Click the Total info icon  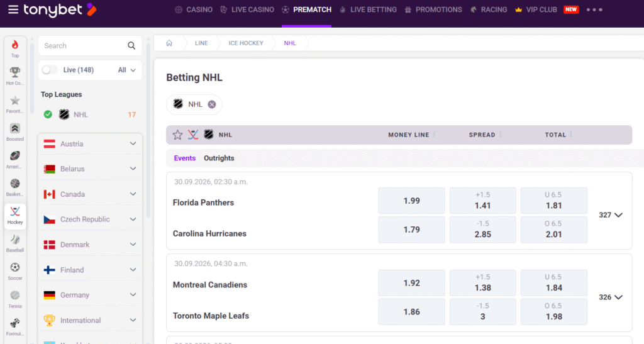tap(571, 134)
